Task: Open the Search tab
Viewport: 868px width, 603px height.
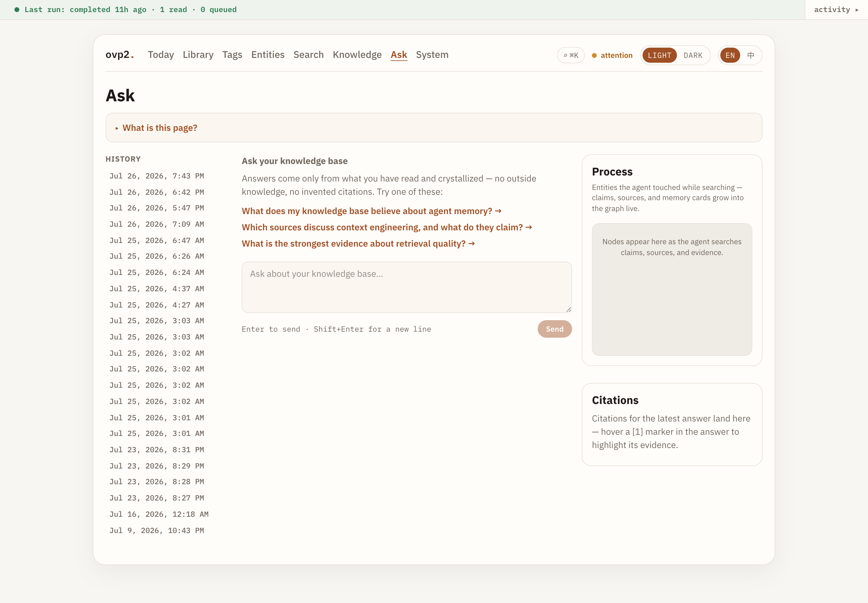Action: 309,55
